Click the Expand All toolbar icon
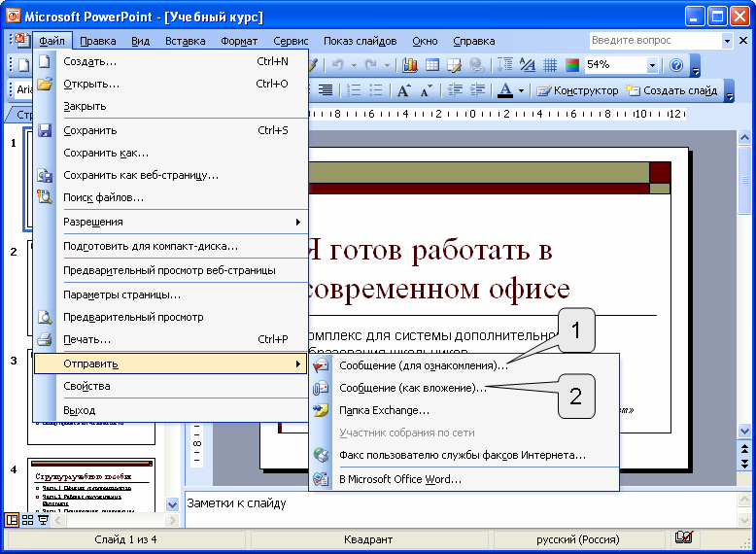This screenshot has height=554, width=756. (x=504, y=65)
